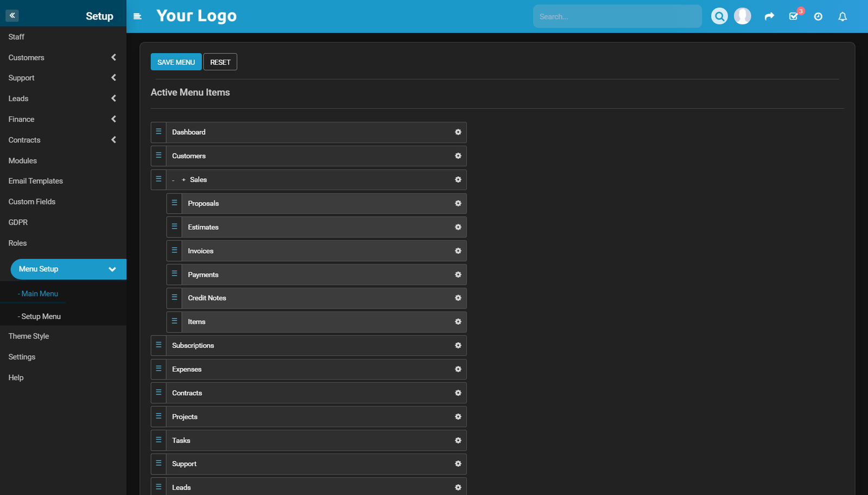Click the SAVE MENU button

[176, 61]
